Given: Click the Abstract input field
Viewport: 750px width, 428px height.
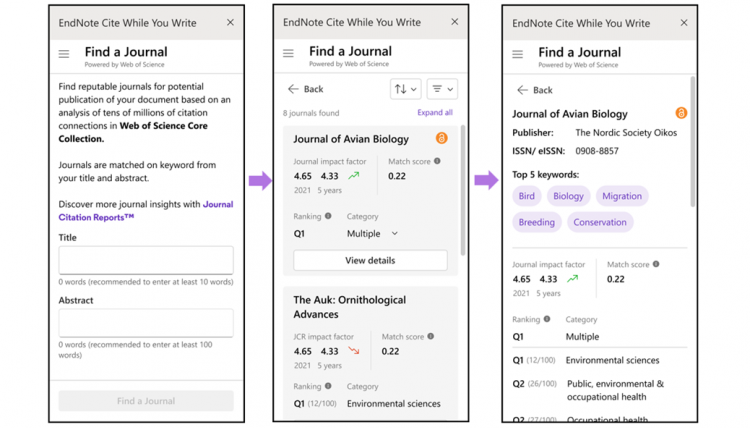Looking at the screenshot, I should pos(146,323).
